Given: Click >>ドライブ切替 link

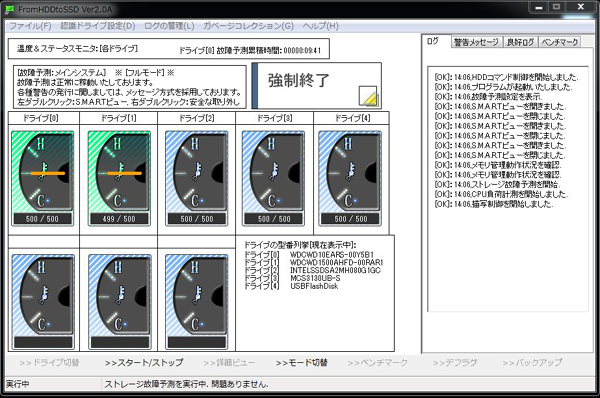Looking at the screenshot, I should coord(49,362).
